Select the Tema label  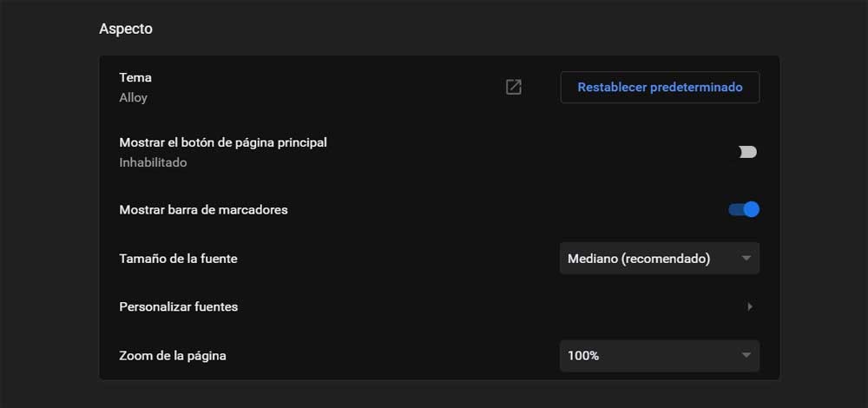[135, 77]
